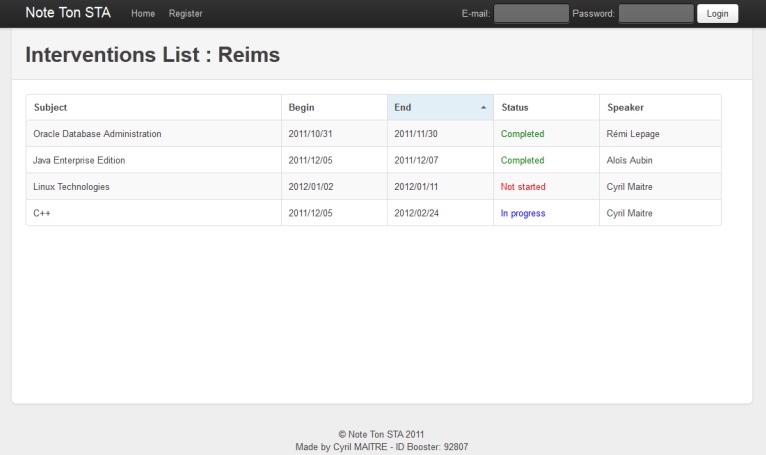The width and height of the screenshot is (766, 455).
Task: Click end date 2012/01/11
Action: pyautogui.click(x=416, y=187)
